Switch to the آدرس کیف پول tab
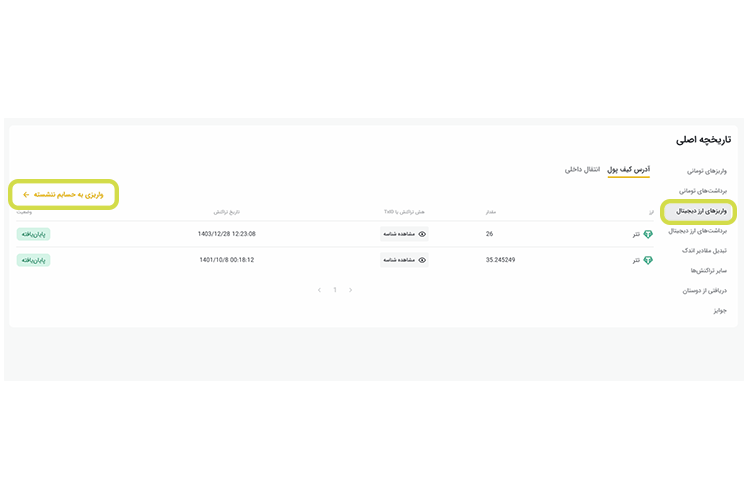Viewport: 748px width, 500px height. (629, 170)
